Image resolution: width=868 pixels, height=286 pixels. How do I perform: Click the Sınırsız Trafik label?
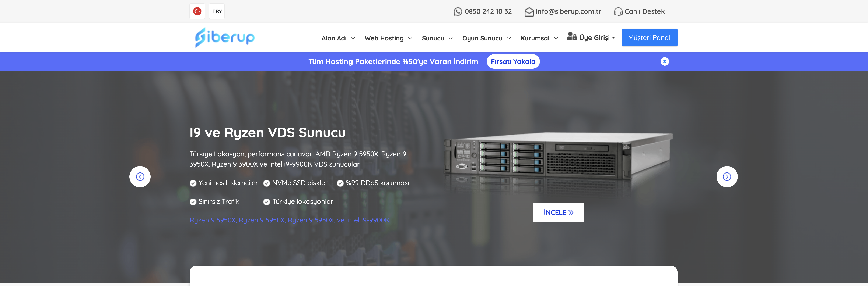pyautogui.click(x=219, y=201)
